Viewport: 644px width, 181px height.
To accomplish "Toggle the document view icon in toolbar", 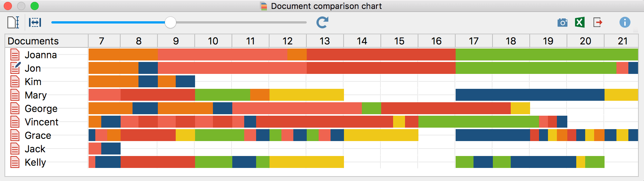I will (x=13, y=22).
